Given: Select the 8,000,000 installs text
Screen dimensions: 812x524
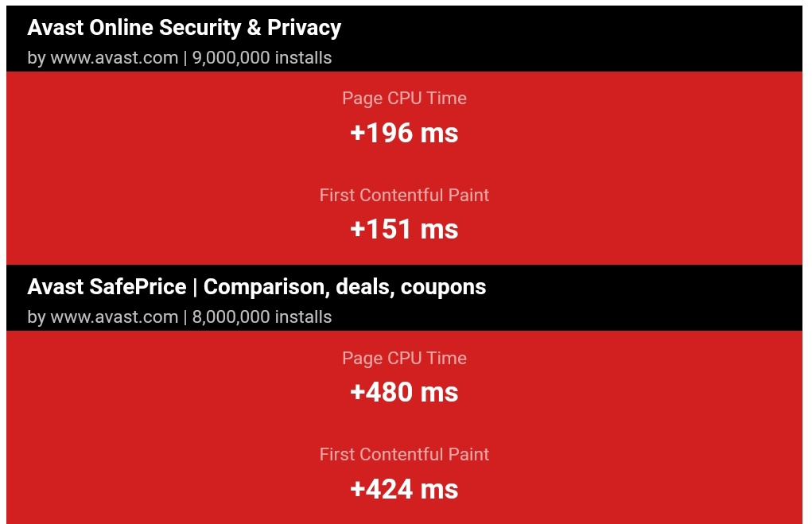Looking at the screenshot, I should [262, 317].
